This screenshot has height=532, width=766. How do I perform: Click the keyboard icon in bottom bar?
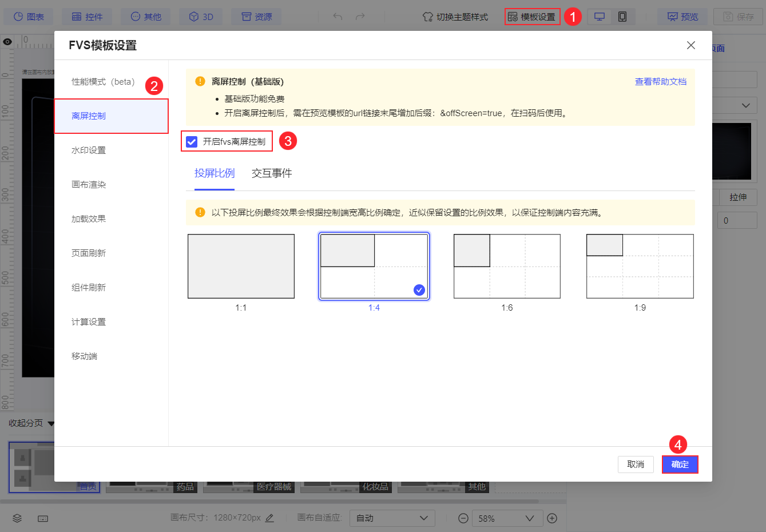click(43, 518)
